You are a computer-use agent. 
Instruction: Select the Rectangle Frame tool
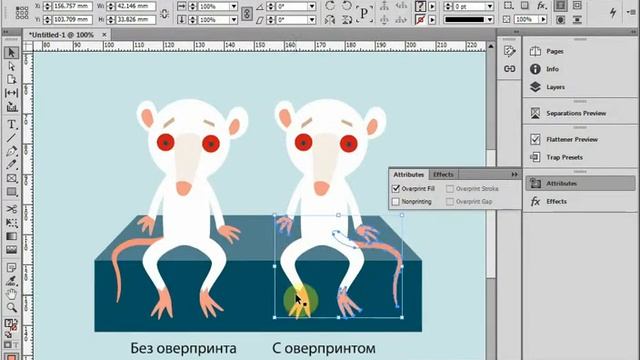click(x=11, y=178)
